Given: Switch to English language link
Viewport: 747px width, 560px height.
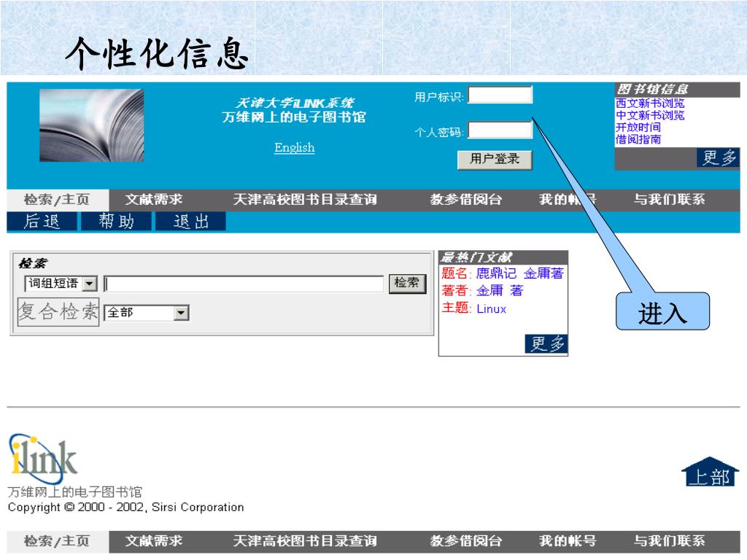Looking at the screenshot, I should [x=295, y=147].
